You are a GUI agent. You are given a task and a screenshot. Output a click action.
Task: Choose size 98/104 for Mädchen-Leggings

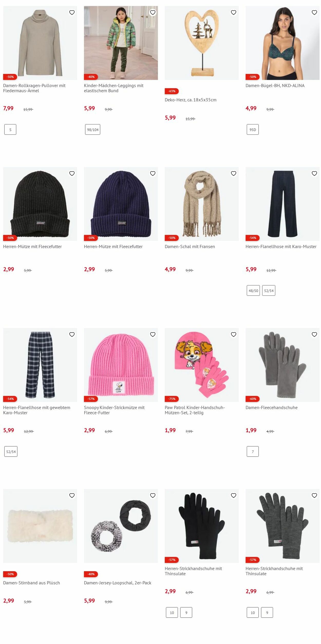(93, 130)
